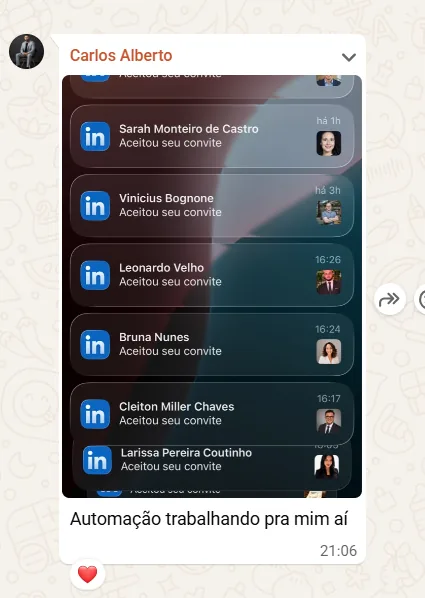Click the name Leonardo Velho
The image size is (425, 598).
pyautogui.click(x=161, y=268)
